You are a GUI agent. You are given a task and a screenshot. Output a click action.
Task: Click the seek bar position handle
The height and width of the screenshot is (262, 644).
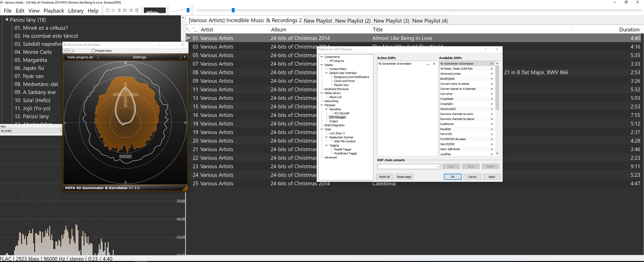tap(233, 10)
